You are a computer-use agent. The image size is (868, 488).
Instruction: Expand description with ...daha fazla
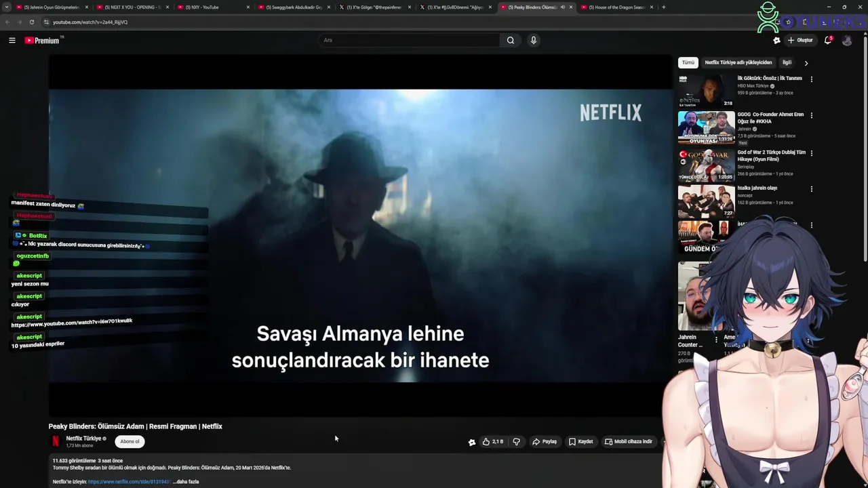click(x=186, y=481)
